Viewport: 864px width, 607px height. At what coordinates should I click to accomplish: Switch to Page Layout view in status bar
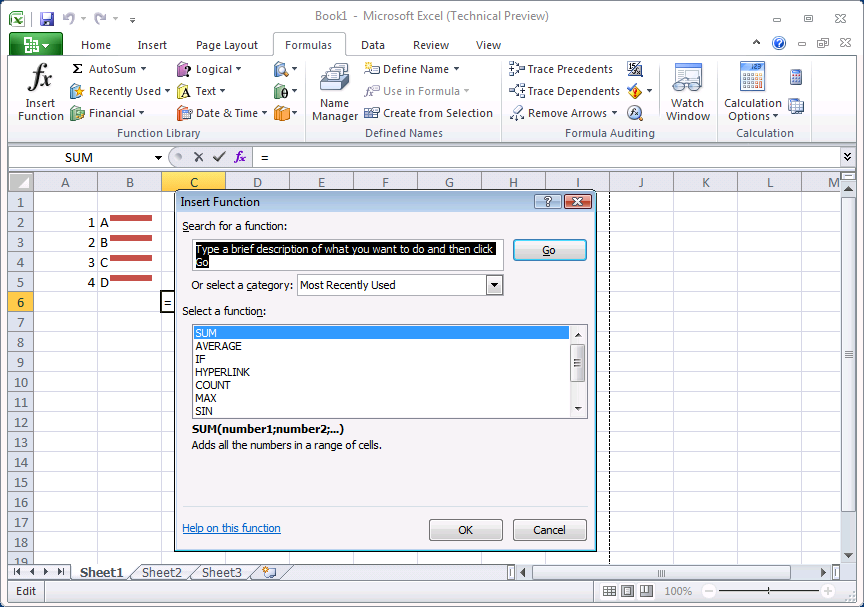click(627, 591)
